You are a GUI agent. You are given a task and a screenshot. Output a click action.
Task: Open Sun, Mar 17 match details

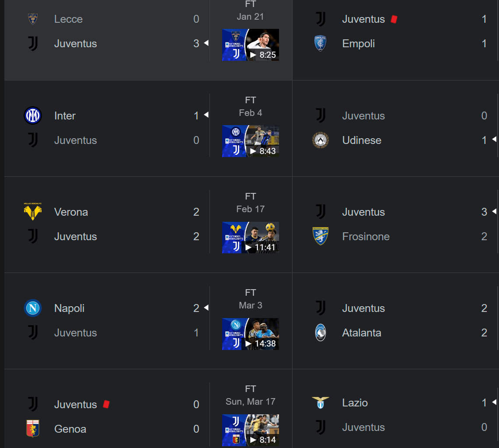(x=251, y=402)
